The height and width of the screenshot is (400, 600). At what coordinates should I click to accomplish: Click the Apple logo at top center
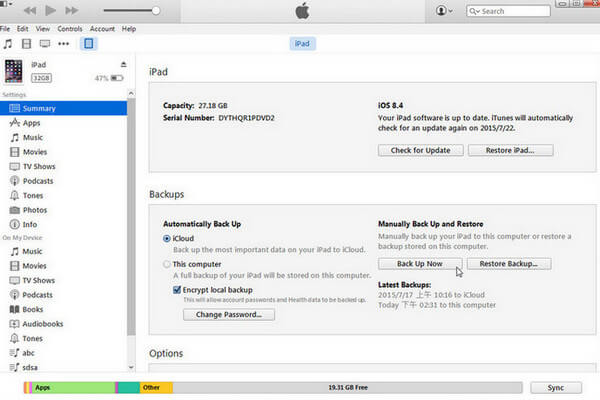[302, 11]
